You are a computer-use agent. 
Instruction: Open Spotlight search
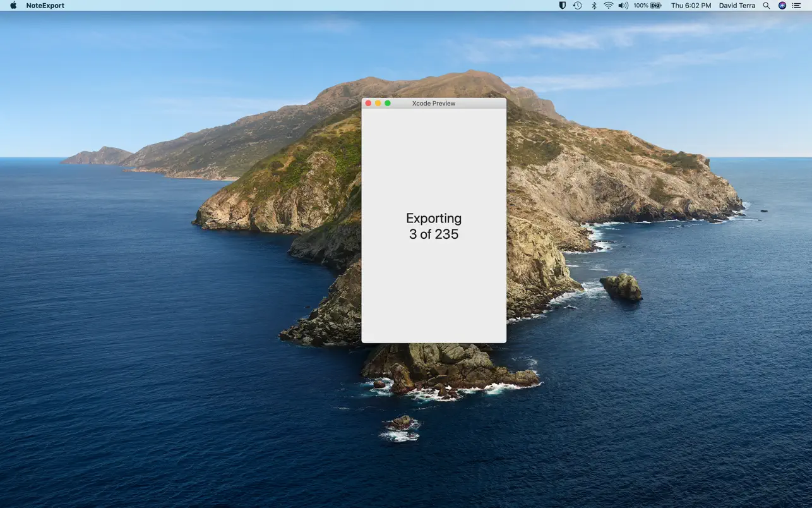[765, 5]
